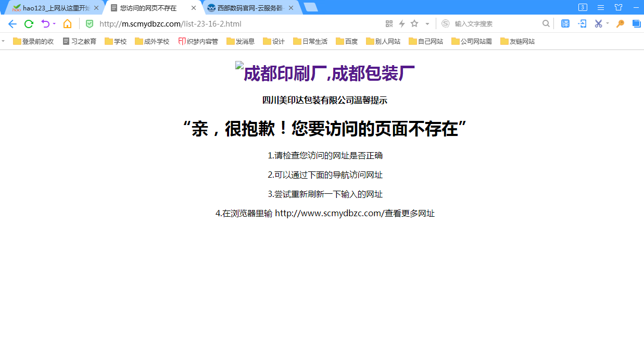This screenshot has height=347, width=644.
Task: Click the http://www.scmydbzc.com link
Action: [331, 213]
